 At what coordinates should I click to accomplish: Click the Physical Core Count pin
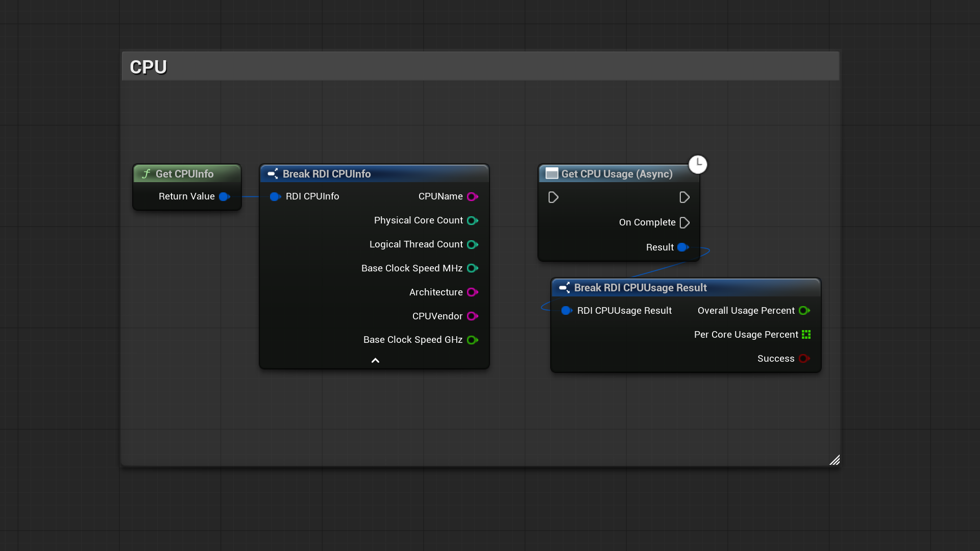tap(472, 220)
